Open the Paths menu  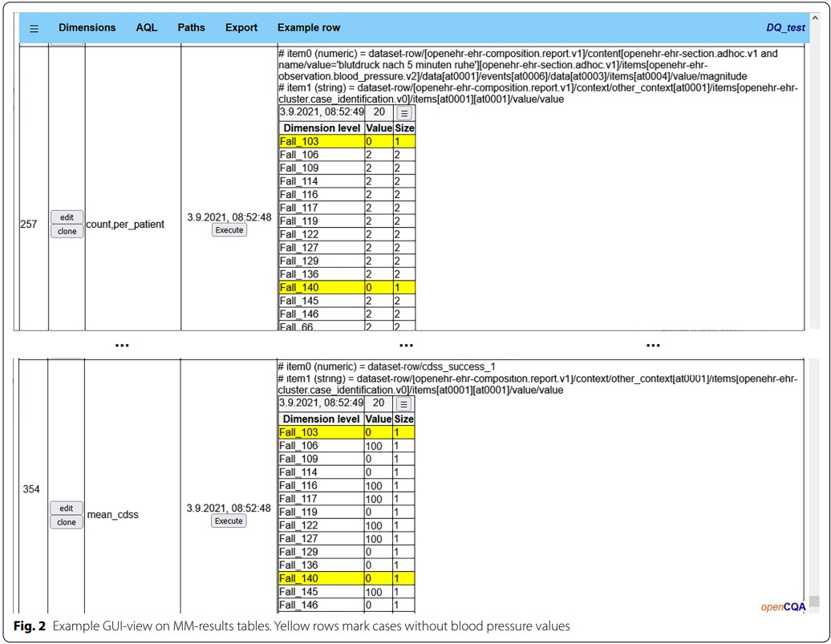[192, 27]
